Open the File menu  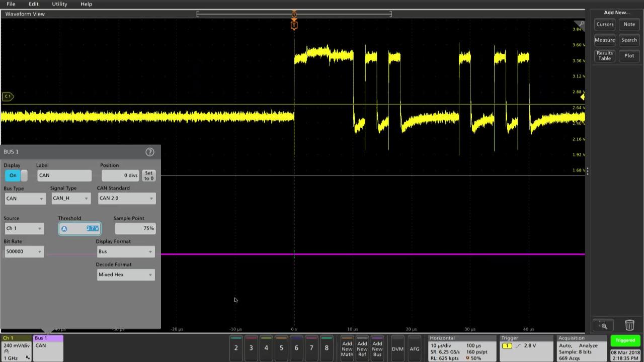(x=10, y=4)
